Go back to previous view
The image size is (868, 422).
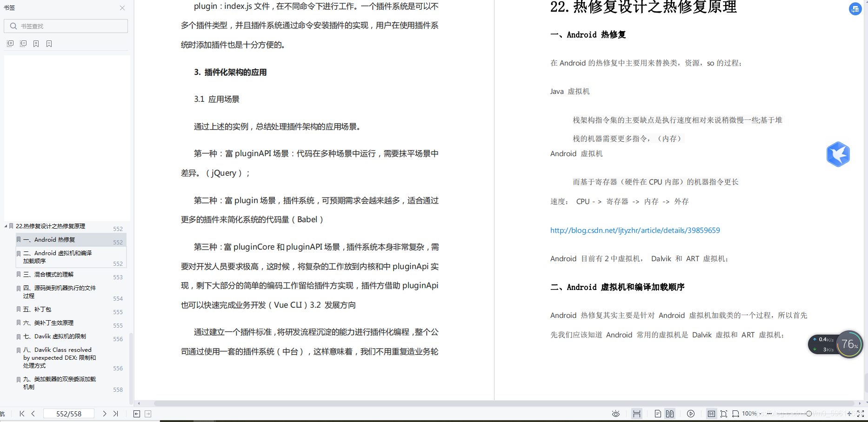click(137, 414)
